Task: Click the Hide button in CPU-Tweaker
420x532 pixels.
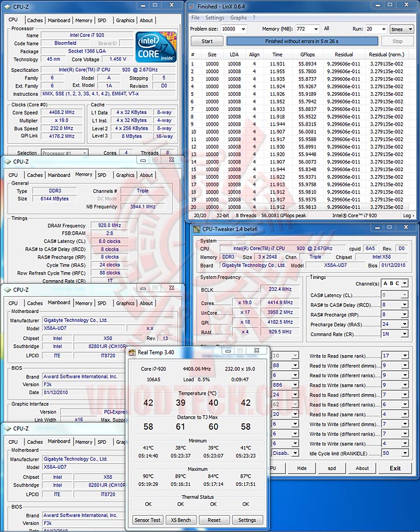Action: click(302, 468)
